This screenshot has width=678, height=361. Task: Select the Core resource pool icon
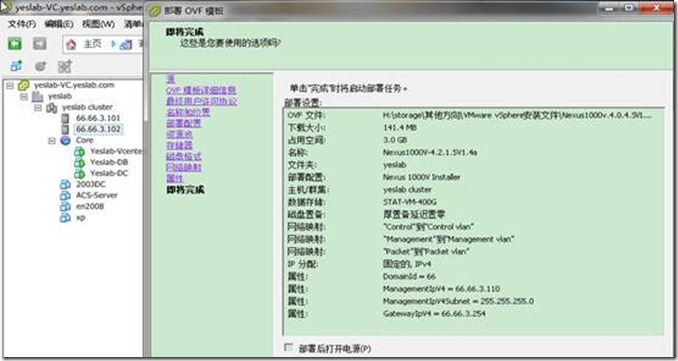click(x=65, y=140)
